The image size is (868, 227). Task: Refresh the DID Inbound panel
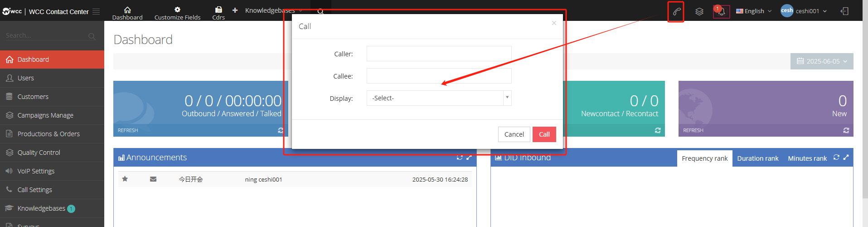pyautogui.click(x=836, y=158)
